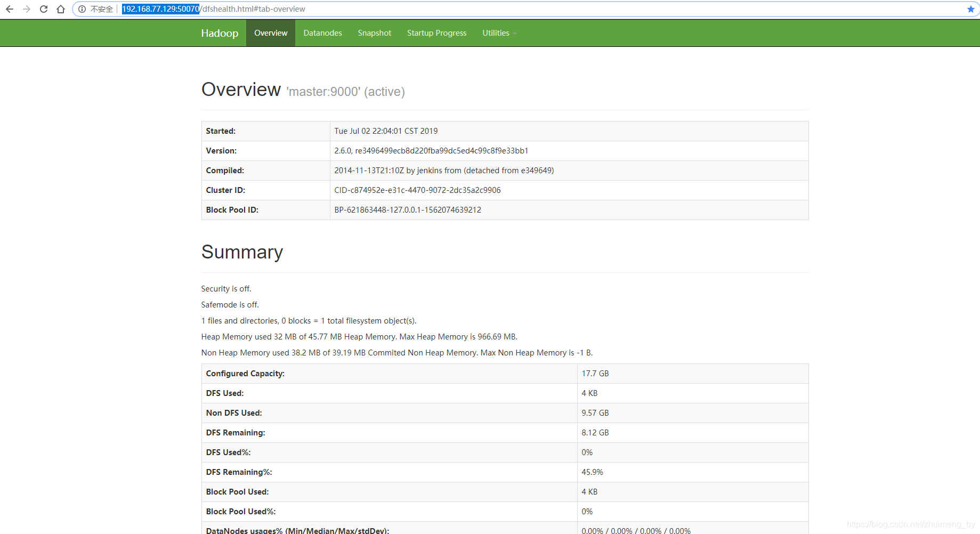This screenshot has width=980, height=534.
Task: Reload the page with the refresh icon
Action: point(44,9)
